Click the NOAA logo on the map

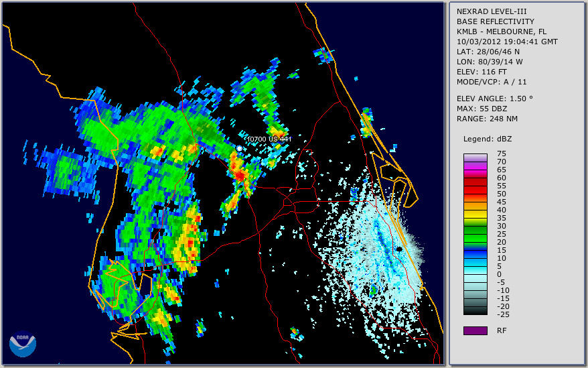tap(23, 344)
